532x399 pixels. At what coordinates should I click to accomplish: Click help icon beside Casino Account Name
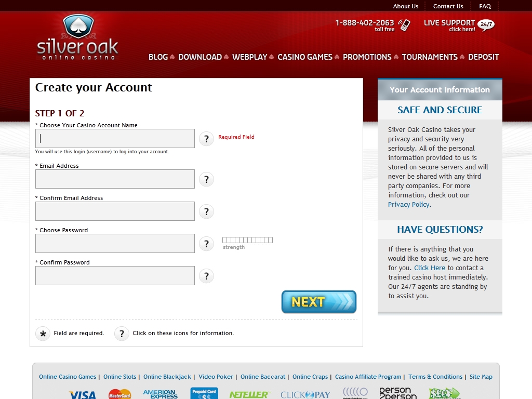[x=206, y=139]
